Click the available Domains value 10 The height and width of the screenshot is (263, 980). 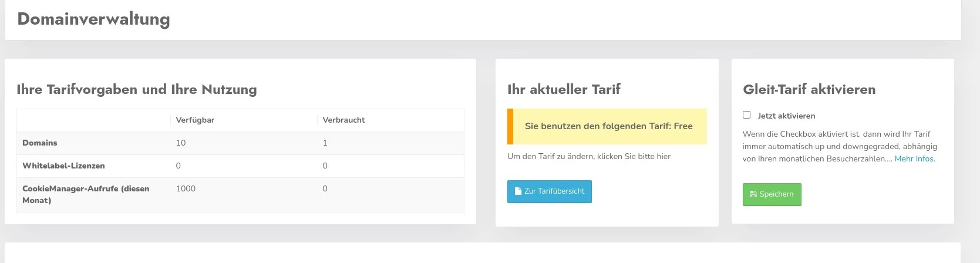pyautogui.click(x=181, y=143)
